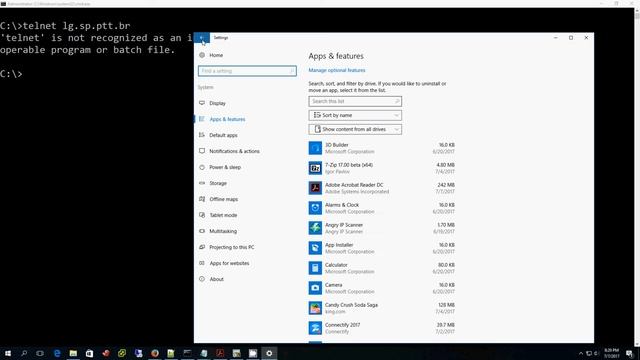Select the App Installer icon
The width and height of the screenshot is (640, 360).
coord(315,248)
